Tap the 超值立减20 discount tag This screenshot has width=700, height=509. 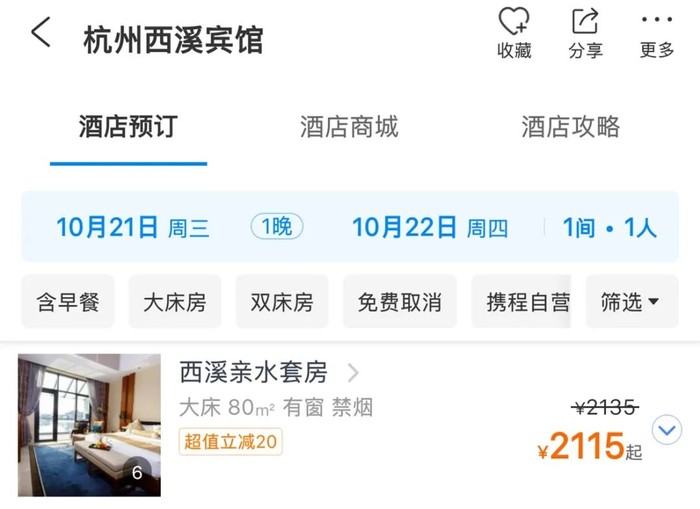tap(230, 441)
